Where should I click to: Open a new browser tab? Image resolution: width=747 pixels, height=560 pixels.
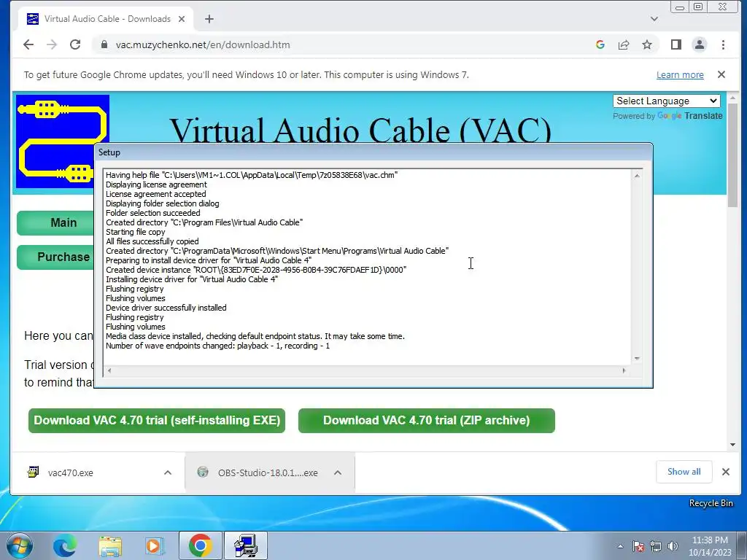(x=209, y=19)
